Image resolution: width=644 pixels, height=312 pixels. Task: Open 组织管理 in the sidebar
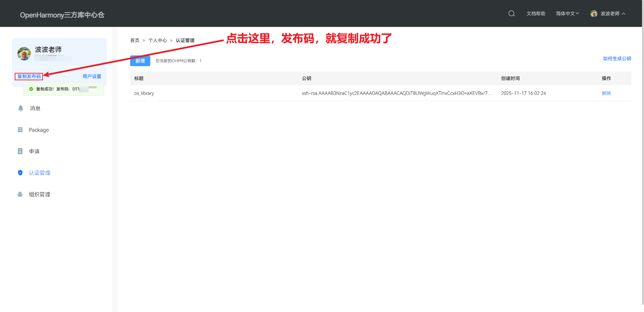[x=40, y=194]
